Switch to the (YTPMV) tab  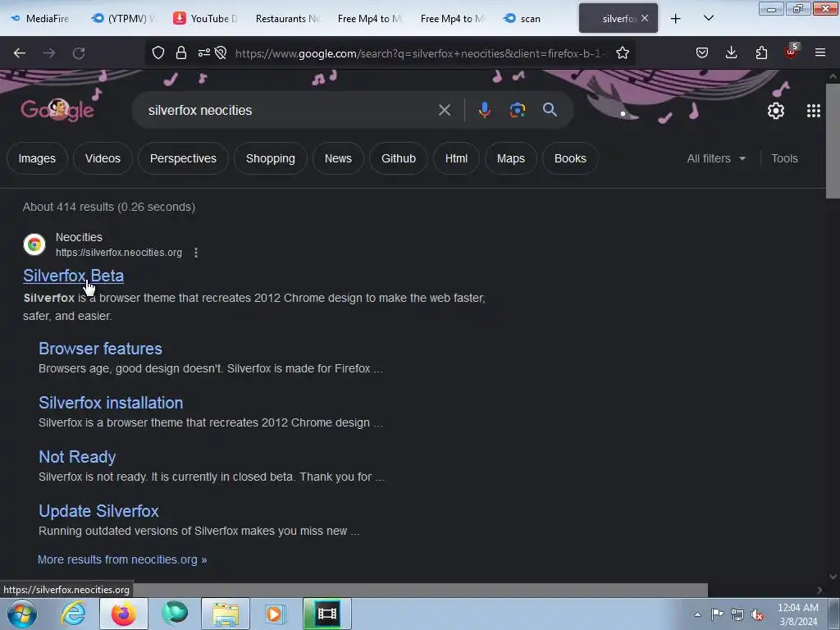click(x=125, y=18)
